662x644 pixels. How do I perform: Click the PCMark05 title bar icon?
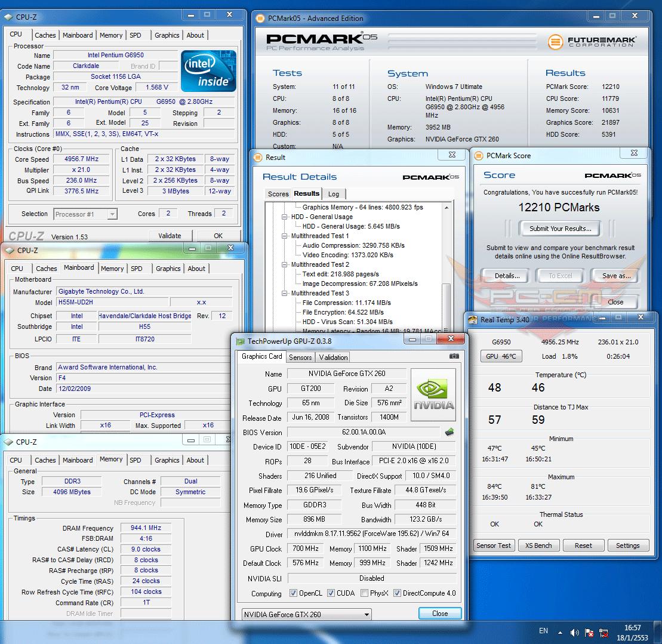click(260, 18)
